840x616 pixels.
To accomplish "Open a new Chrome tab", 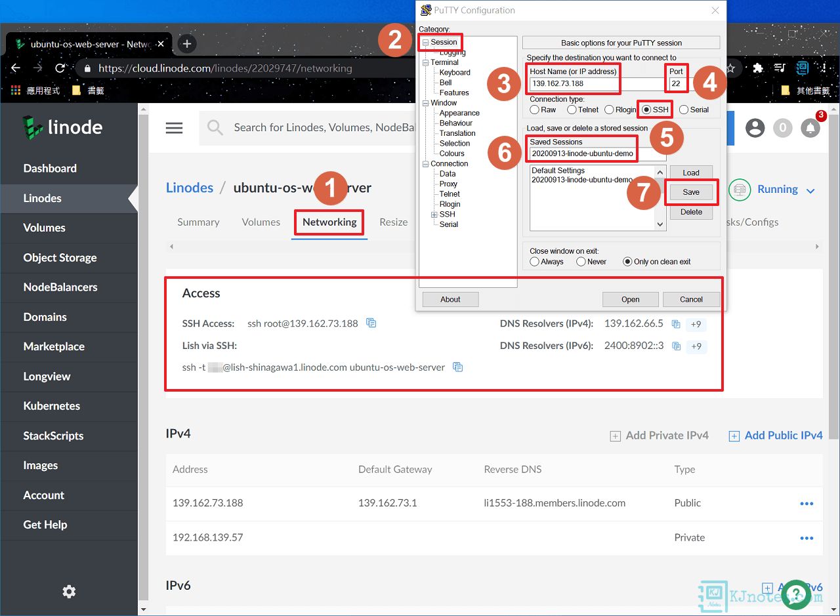I will point(187,44).
